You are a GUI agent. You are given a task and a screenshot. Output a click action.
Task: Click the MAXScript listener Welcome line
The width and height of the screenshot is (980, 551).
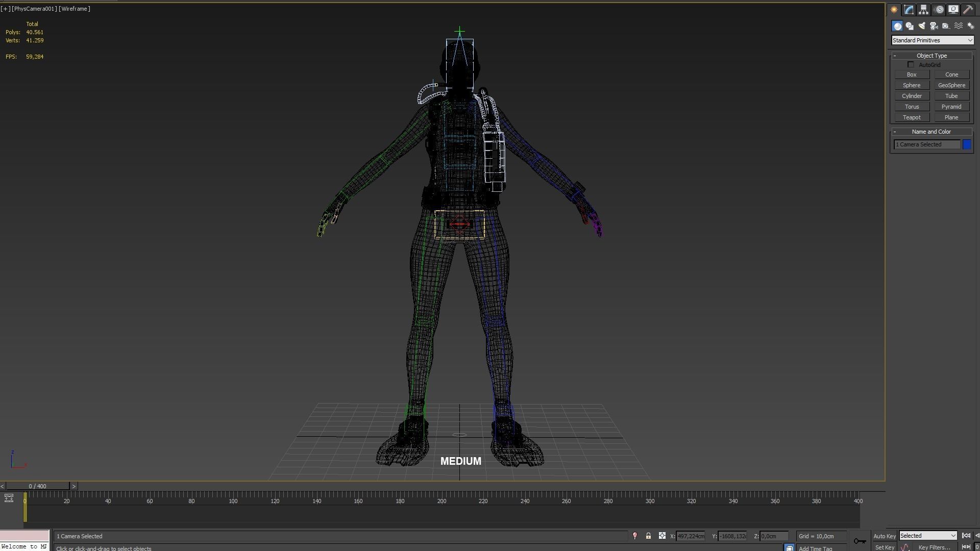[x=24, y=546]
